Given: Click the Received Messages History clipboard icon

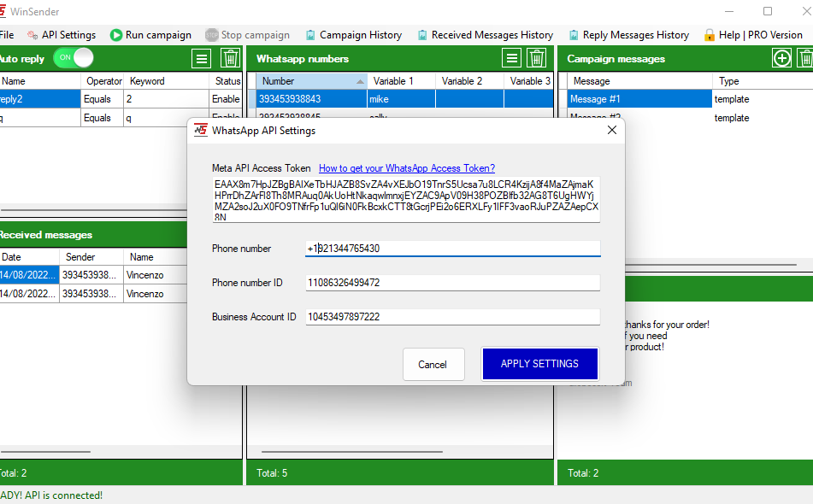Looking at the screenshot, I should click(422, 35).
